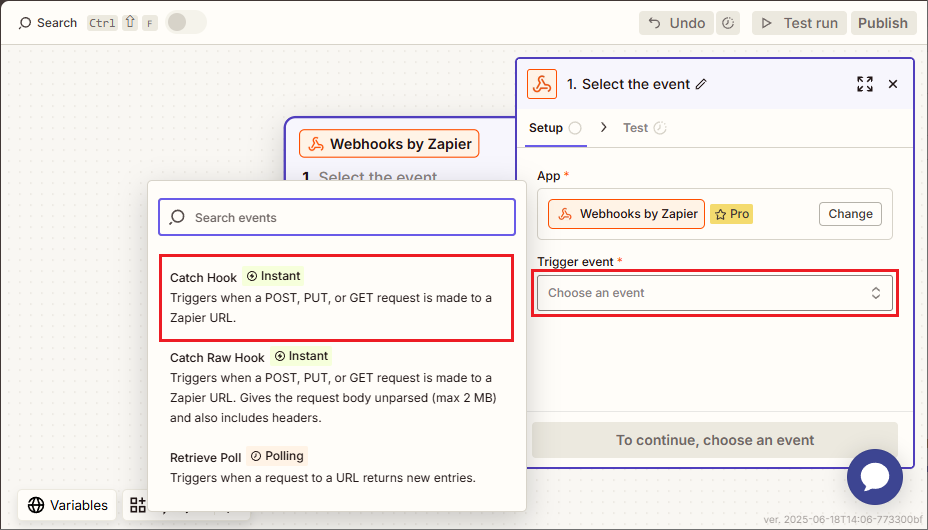928x530 pixels.
Task: Select the Retrieve Poll event
Action: [336, 467]
